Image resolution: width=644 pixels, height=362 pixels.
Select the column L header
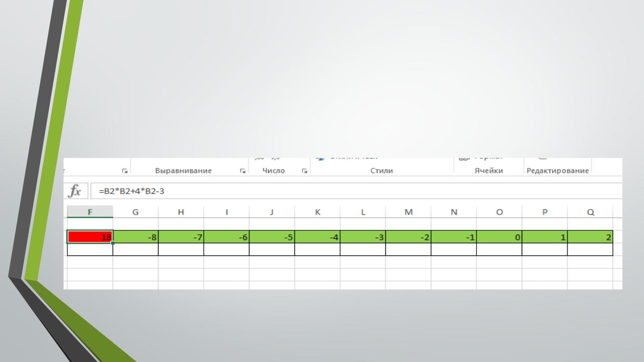tap(363, 212)
